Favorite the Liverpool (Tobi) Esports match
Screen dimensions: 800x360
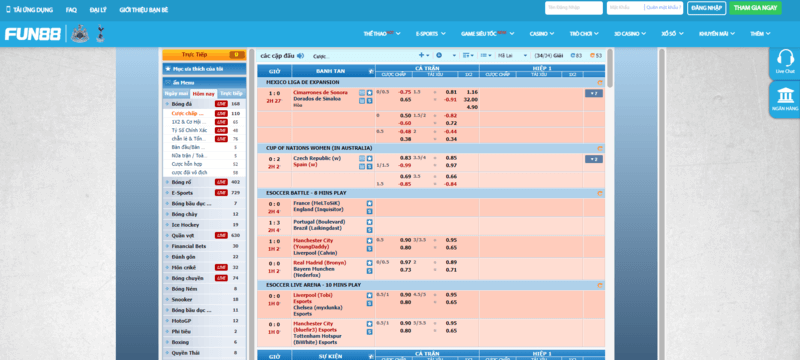tap(369, 295)
